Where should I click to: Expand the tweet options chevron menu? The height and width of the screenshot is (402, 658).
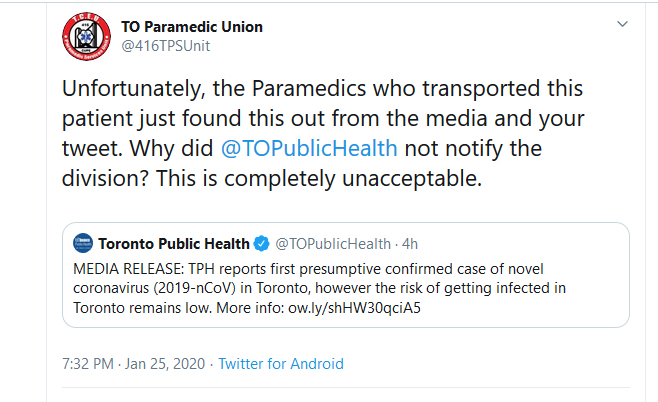point(622,24)
